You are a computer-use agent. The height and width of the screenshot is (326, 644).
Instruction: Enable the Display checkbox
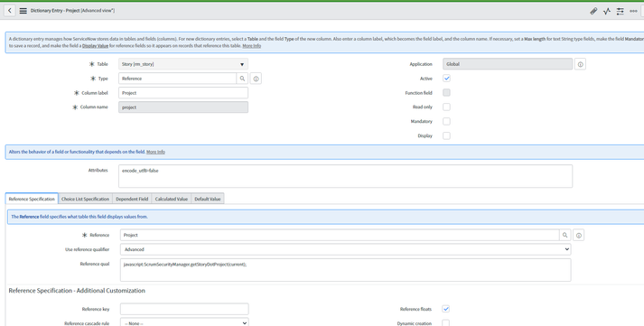tap(446, 135)
